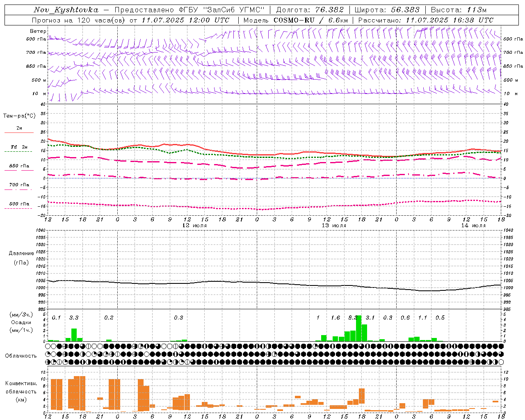Click the '14 июля' date label
Screen dimensions: 525x420
(473, 226)
